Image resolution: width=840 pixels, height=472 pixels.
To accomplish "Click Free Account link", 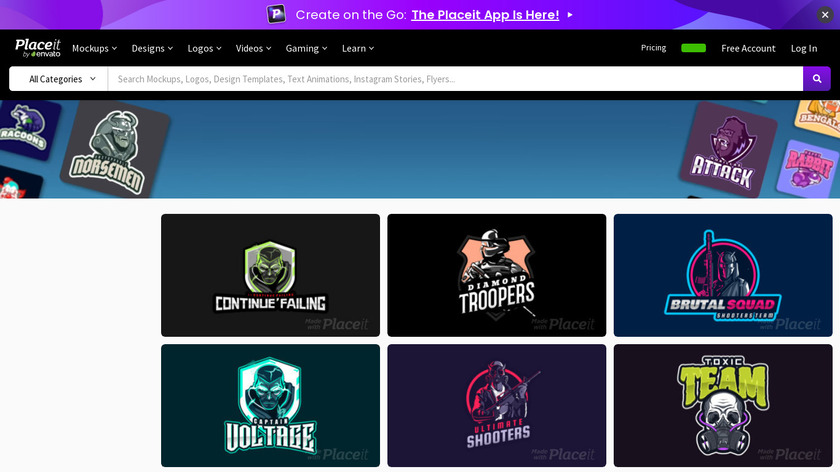I will [748, 48].
